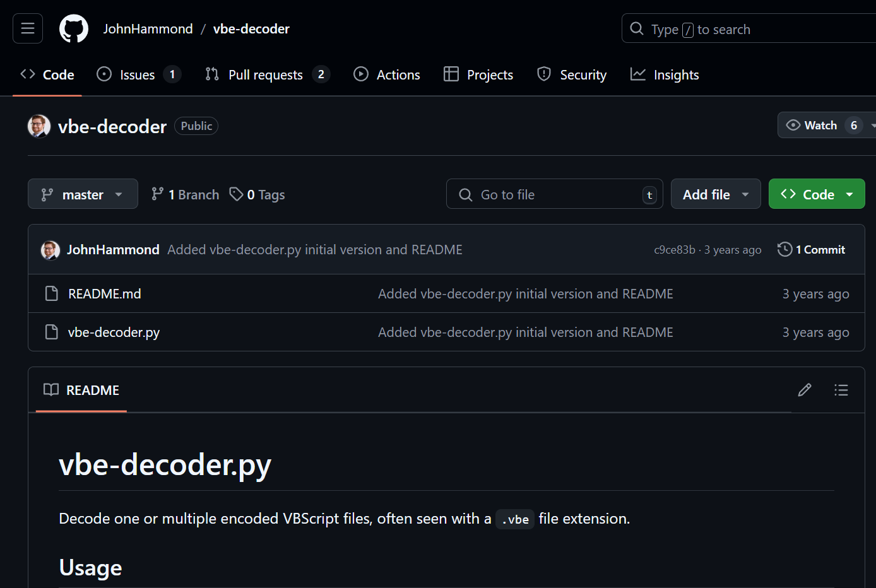876x588 pixels.
Task: Click the t keyboard shortcut hint
Action: click(x=649, y=195)
